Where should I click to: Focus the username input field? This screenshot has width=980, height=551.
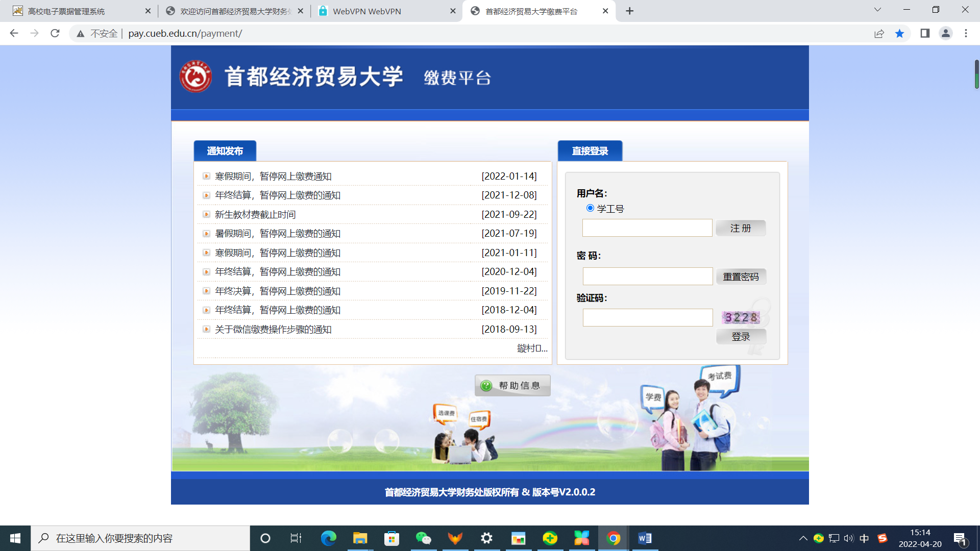[x=647, y=228]
